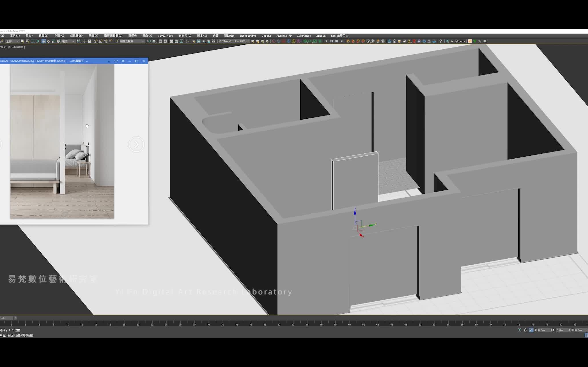Toggle the Spinner Snap button
The height and width of the screenshot is (367, 588).
111,41
